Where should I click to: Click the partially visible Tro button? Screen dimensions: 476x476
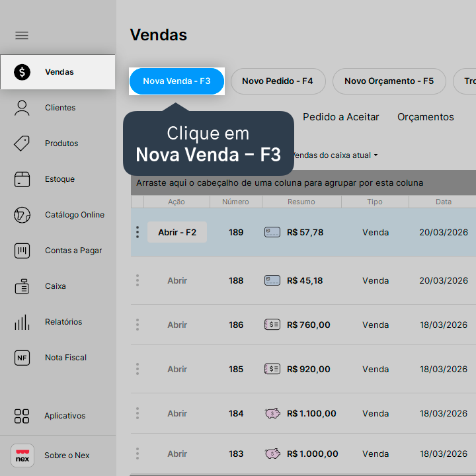click(x=465, y=81)
